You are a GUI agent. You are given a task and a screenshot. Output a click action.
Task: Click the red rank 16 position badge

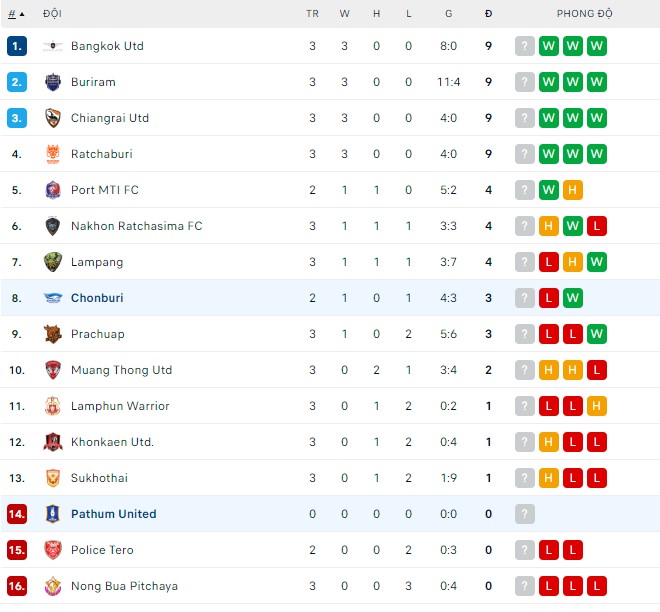(x=16, y=586)
